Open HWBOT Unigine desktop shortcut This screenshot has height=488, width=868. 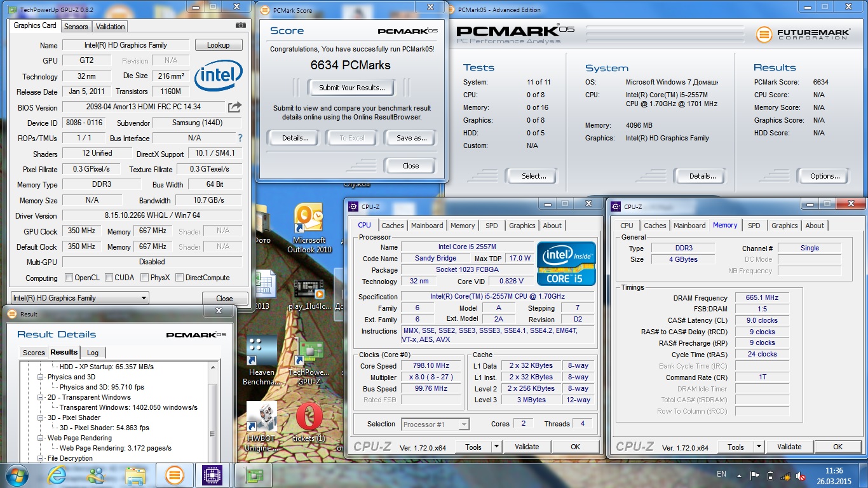coord(262,426)
